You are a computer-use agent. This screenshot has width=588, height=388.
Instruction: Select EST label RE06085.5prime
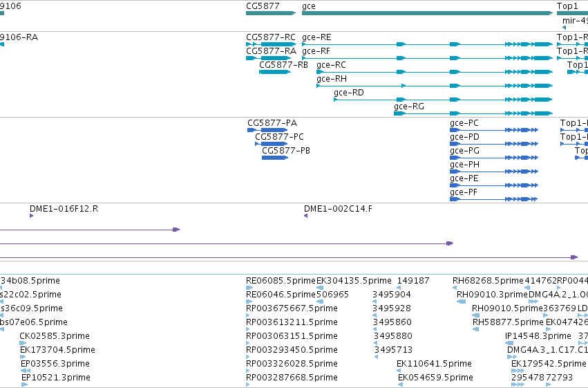[x=281, y=281]
